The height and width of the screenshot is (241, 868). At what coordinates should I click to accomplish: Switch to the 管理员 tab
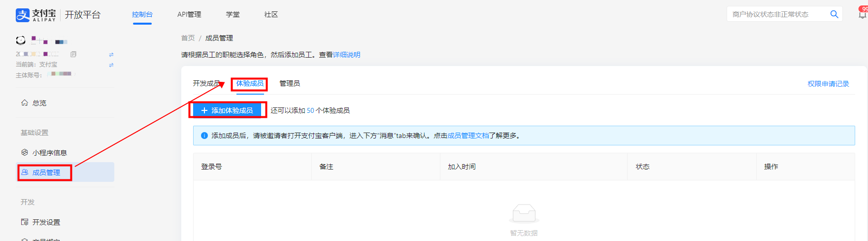pos(290,83)
